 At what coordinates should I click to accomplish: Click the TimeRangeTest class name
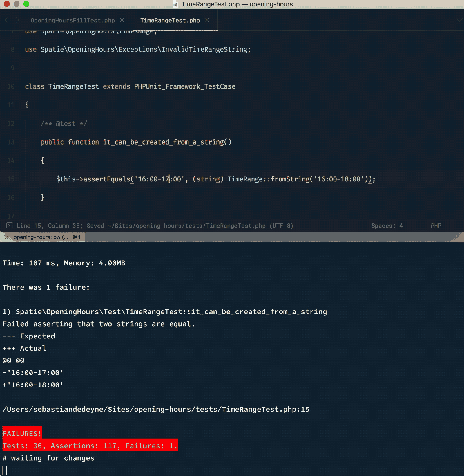coord(73,86)
